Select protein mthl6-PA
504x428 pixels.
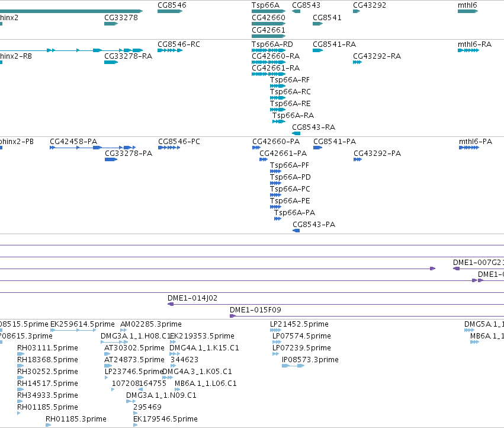pos(476,142)
